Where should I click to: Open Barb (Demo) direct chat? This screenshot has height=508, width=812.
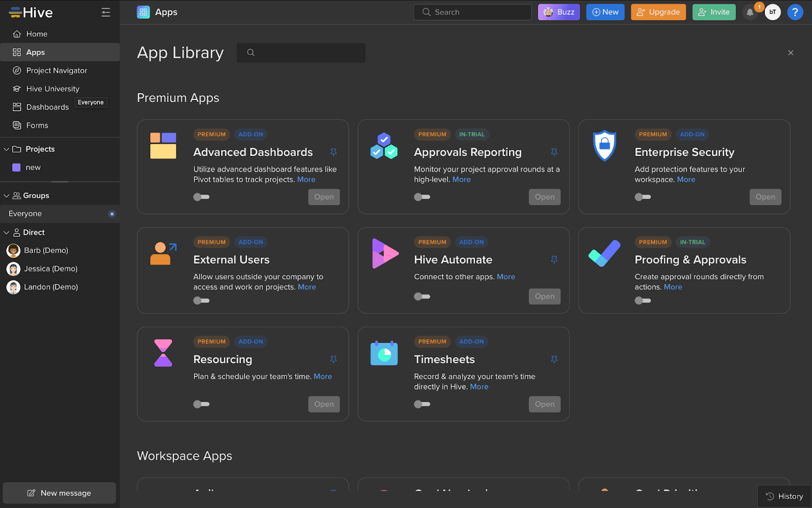60,250
